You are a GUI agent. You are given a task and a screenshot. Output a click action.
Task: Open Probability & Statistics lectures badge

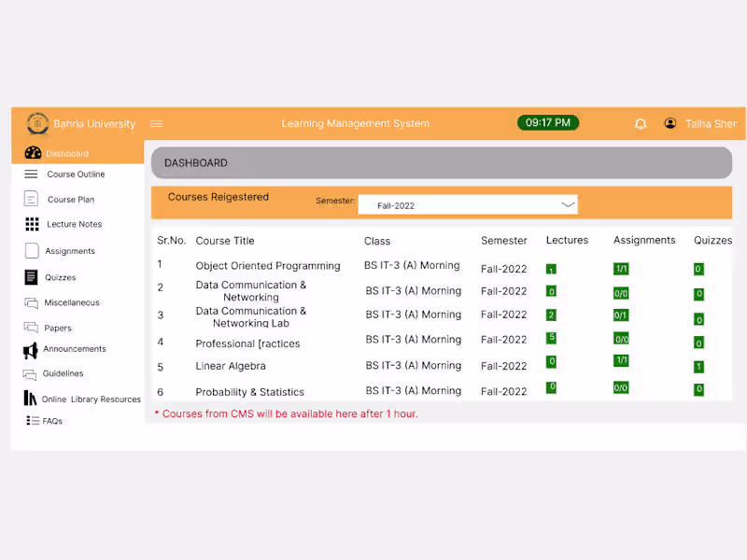click(551, 386)
